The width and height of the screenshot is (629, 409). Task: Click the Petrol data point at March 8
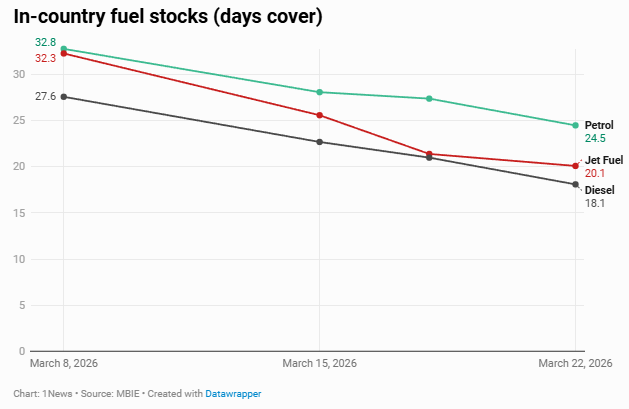(64, 49)
